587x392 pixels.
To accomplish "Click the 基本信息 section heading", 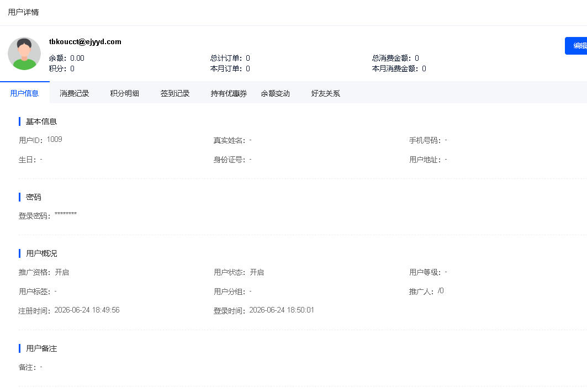I will pyautogui.click(x=41, y=121).
